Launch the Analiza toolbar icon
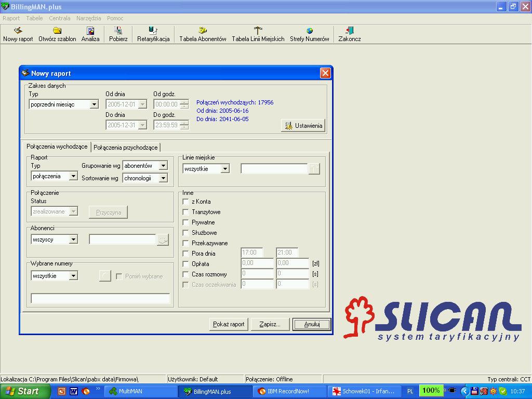 tap(90, 34)
